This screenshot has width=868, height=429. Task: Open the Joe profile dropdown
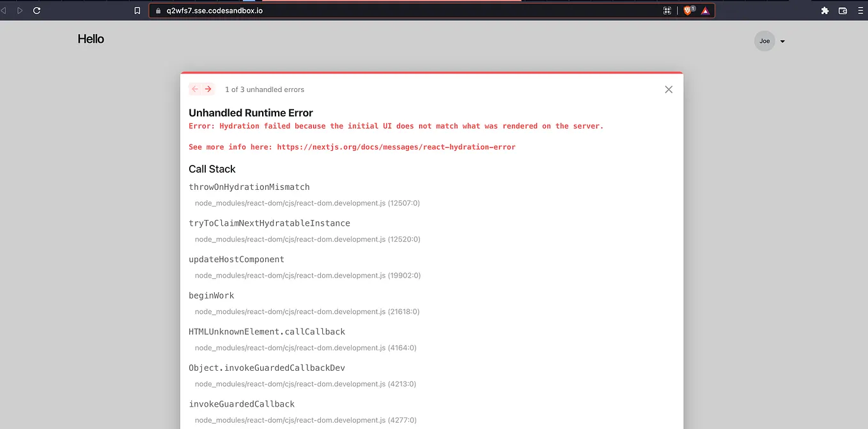782,41
